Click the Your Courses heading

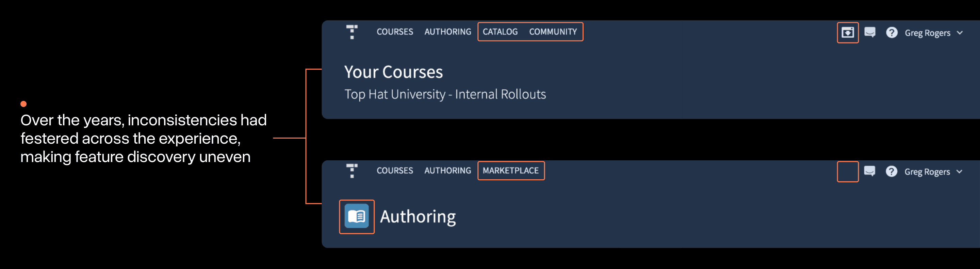point(394,72)
